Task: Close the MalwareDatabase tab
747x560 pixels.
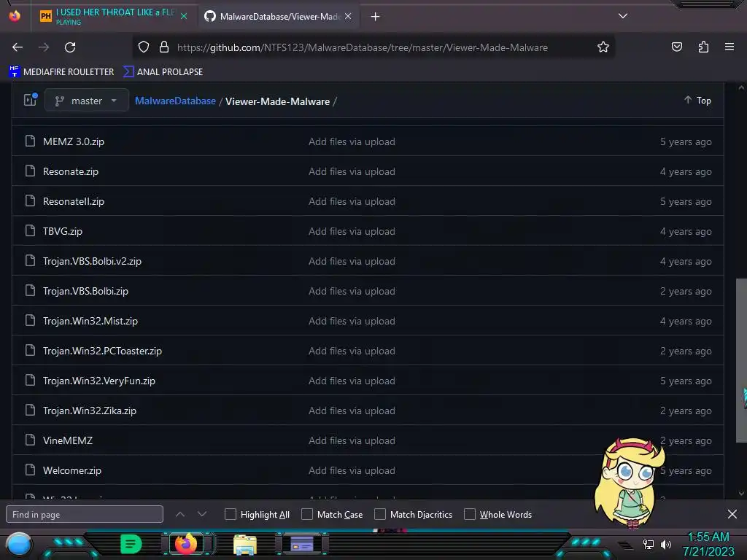Action: coord(348,16)
